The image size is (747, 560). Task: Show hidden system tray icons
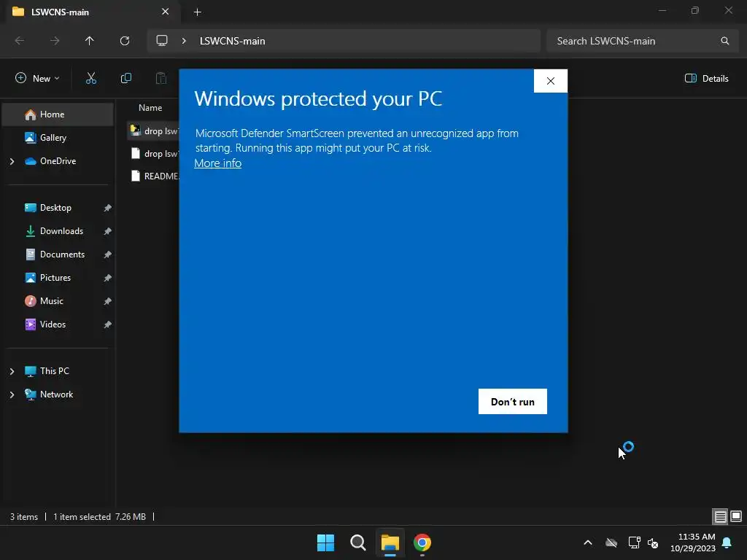[588, 542]
